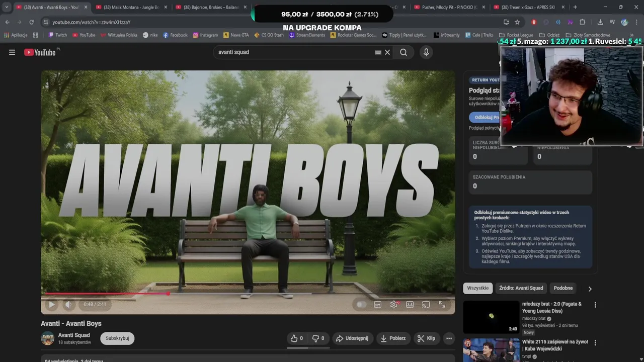Viewport: 644px width, 362px height.
Task: Open the three-dot more actions under video
Action: tap(449, 338)
